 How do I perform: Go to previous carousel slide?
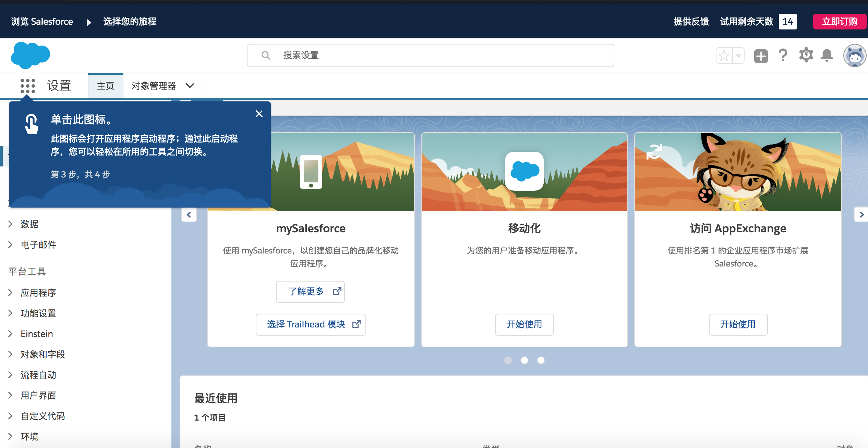(189, 215)
